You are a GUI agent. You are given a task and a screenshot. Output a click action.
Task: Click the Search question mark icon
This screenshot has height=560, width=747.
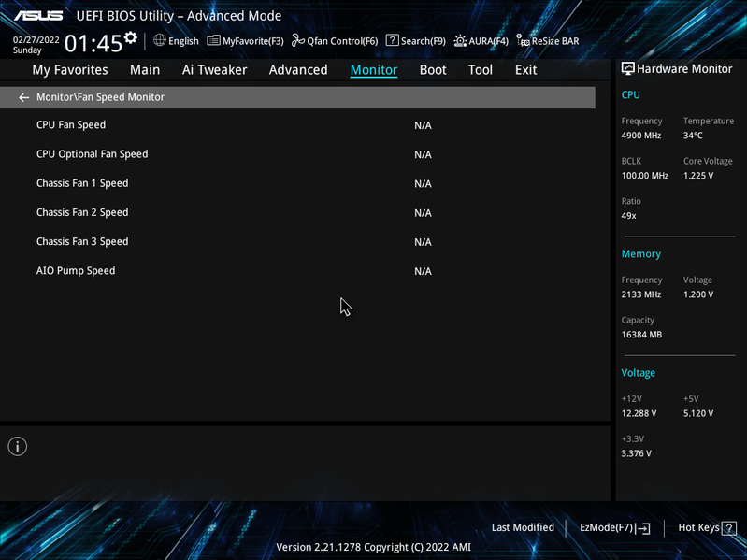pos(392,40)
